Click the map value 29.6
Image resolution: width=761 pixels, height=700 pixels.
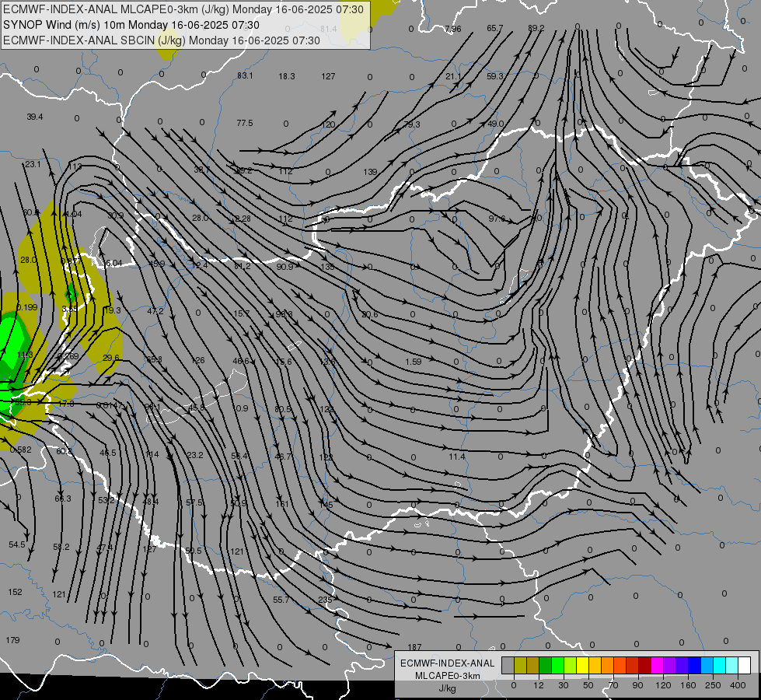click(x=111, y=358)
